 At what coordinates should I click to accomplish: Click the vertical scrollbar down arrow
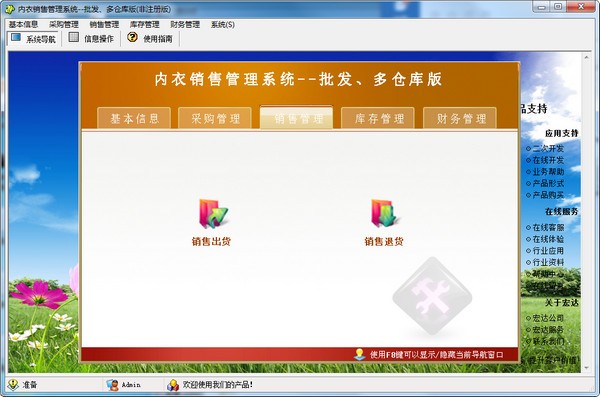[x=586, y=368]
